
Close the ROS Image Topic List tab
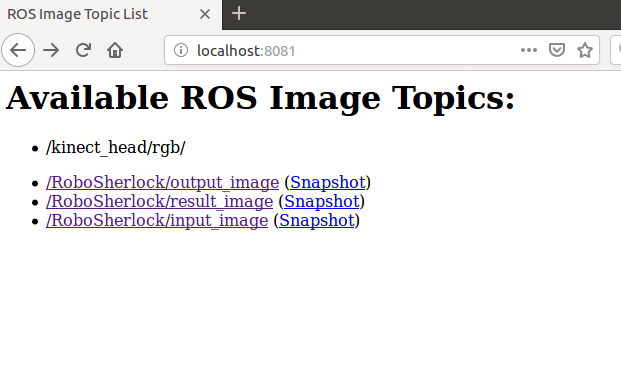point(205,14)
